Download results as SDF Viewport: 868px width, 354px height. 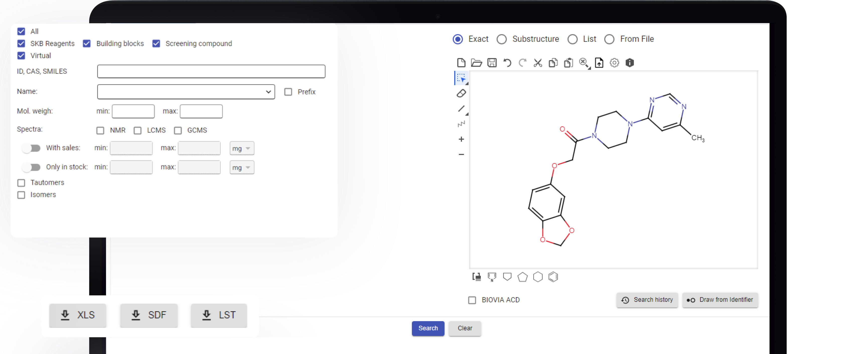point(149,315)
